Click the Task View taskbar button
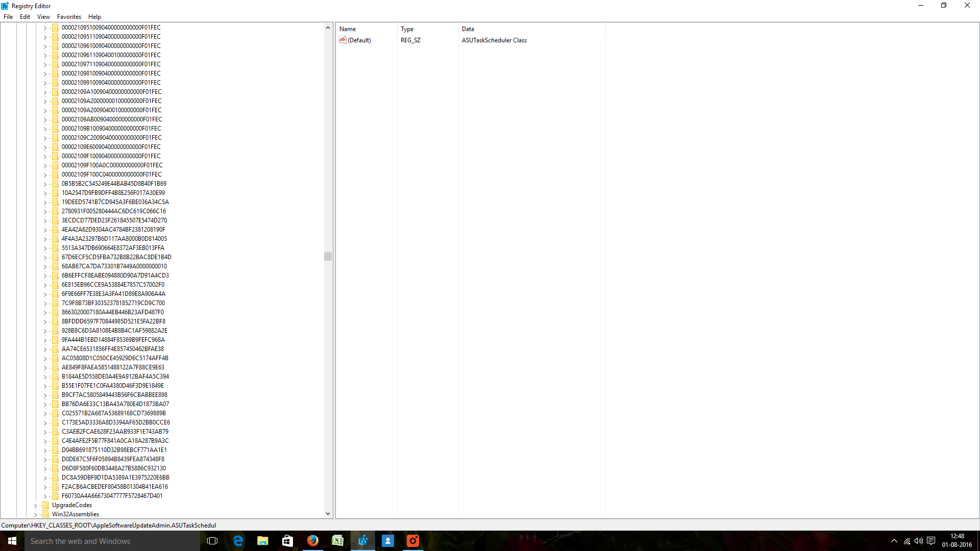This screenshot has width=980, height=551. pos(212,541)
